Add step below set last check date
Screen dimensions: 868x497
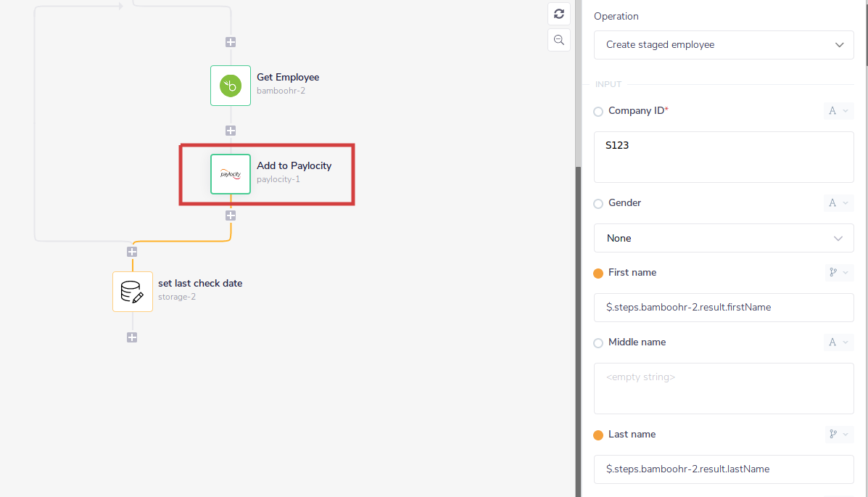[132, 337]
